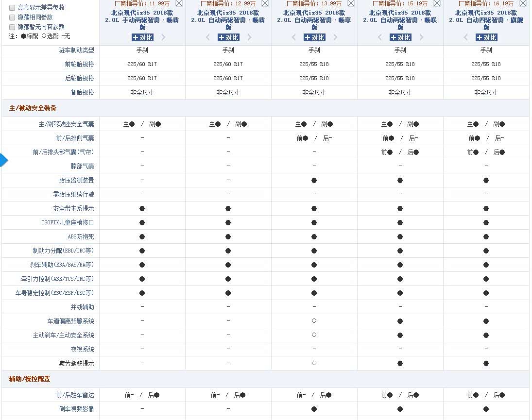Move the 15.19万 畅联版 column right
The height and width of the screenshot is (420, 532).
click(x=421, y=37)
